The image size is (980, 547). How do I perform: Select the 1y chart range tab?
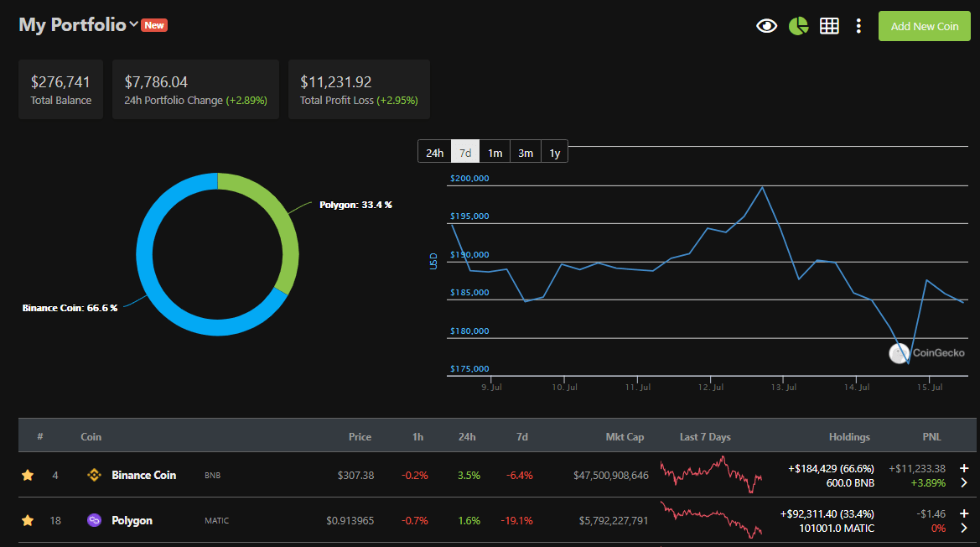click(554, 153)
